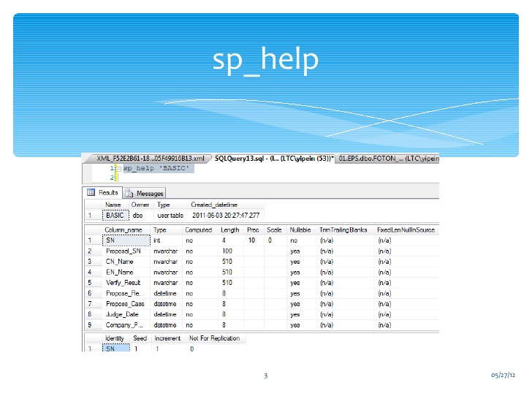The width and height of the screenshot is (532, 399).
Task: Click the TrimTrailingBlanks column header
Action: click(x=343, y=229)
